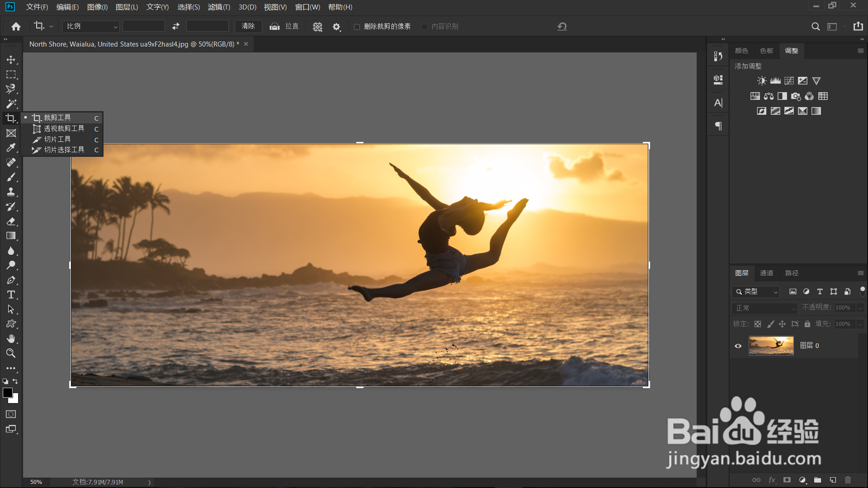This screenshot has width=868, height=488.
Task: Select the Horizontal Type tool
Action: (11, 295)
